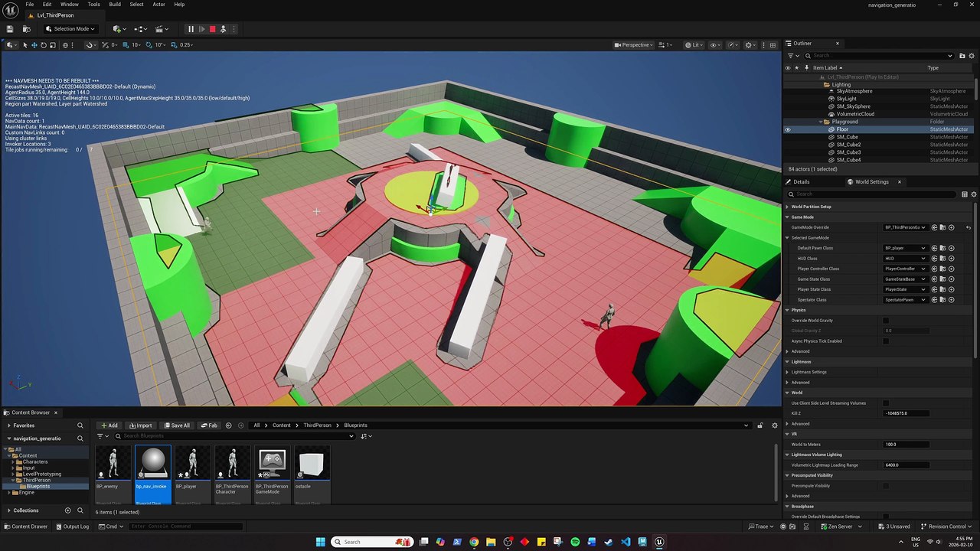980x551 pixels.
Task: Toggle world/local coordinate space globe icon
Action: click(66, 45)
